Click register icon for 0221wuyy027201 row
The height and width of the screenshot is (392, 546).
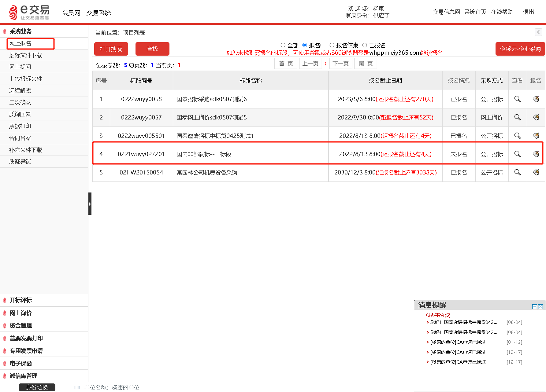point(536,154)
